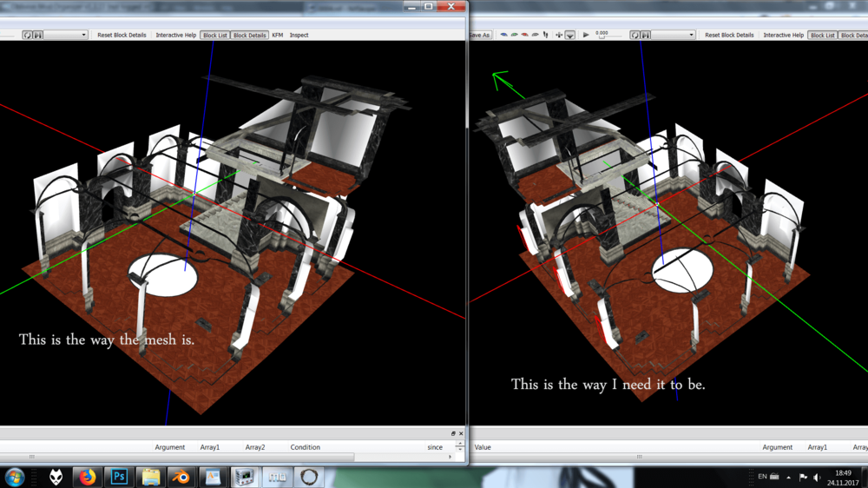
Task: Open animation dropdown in right window toolbar
Action: 674,35
